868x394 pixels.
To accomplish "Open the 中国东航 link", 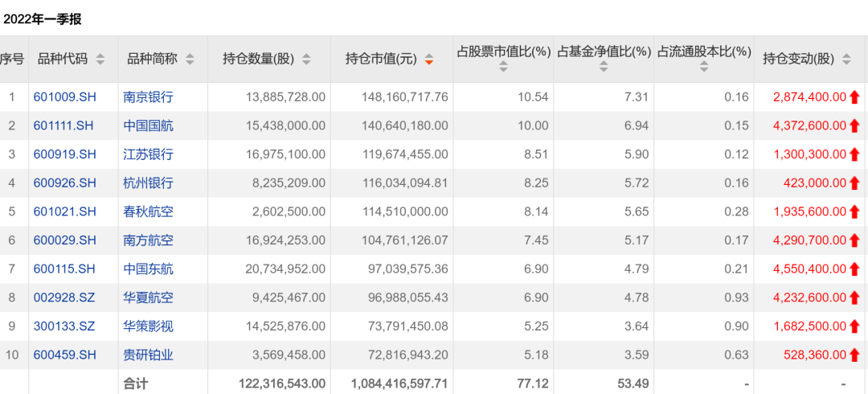I will click(148, 269).
